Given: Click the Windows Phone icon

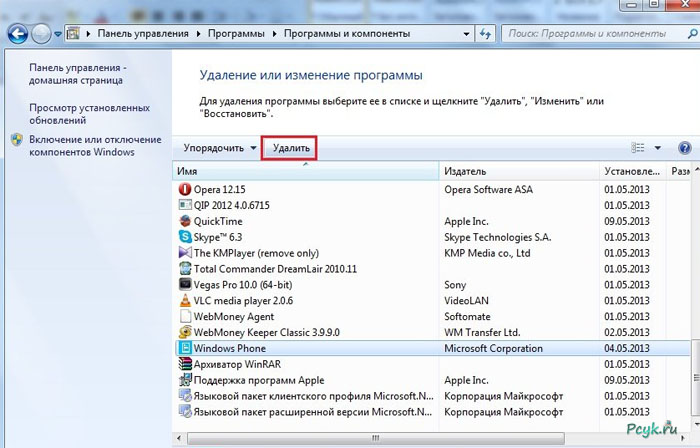Looking at the screenshot, I should coord(185,348).
